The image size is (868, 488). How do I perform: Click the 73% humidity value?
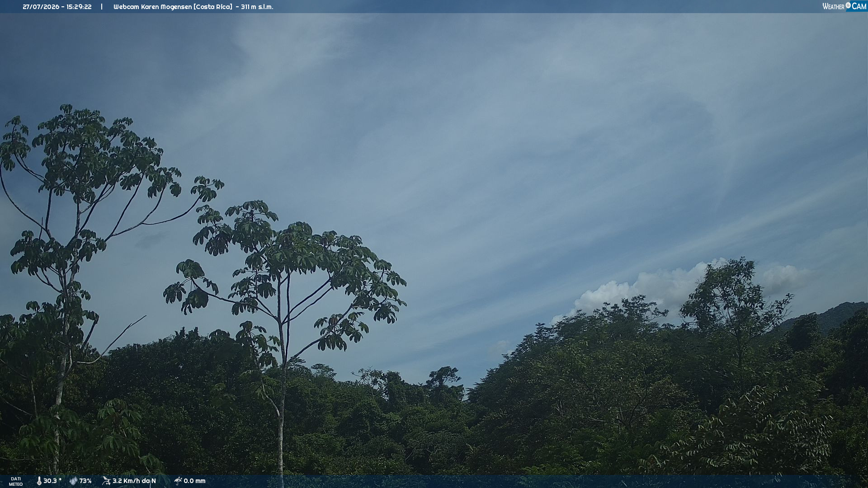click(x=85, y=481)
